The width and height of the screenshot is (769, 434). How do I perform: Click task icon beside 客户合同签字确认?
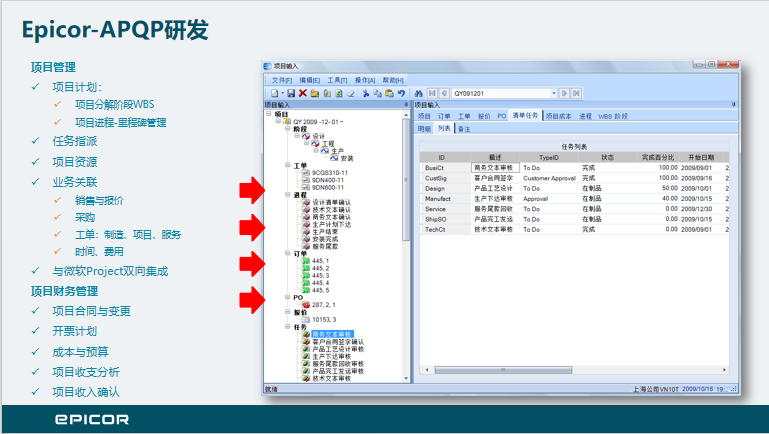[306, 341]
